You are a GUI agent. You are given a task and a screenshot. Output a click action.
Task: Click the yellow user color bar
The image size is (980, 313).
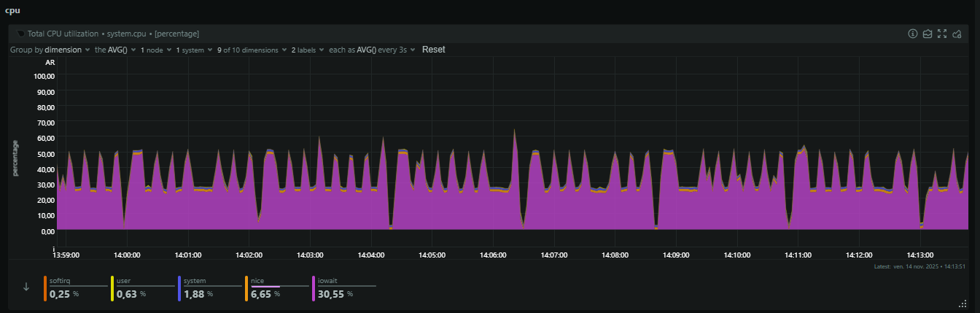pos(112,288)
